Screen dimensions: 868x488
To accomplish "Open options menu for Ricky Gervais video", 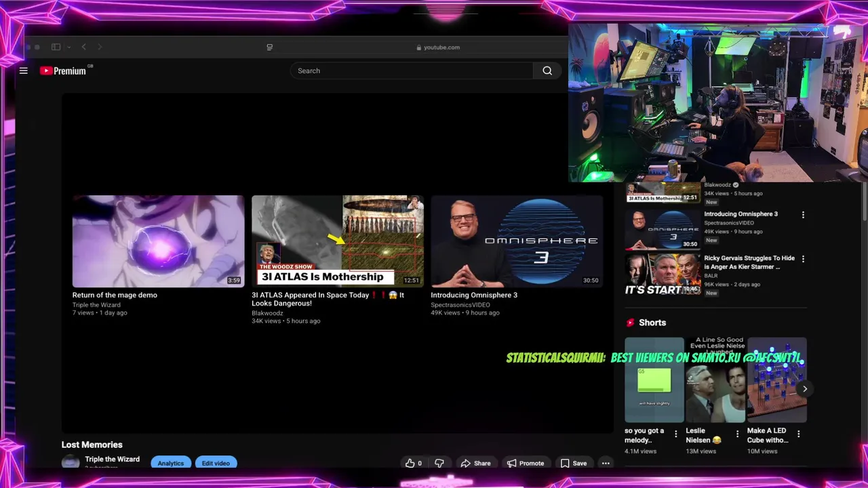I will [x=803, y=259].
